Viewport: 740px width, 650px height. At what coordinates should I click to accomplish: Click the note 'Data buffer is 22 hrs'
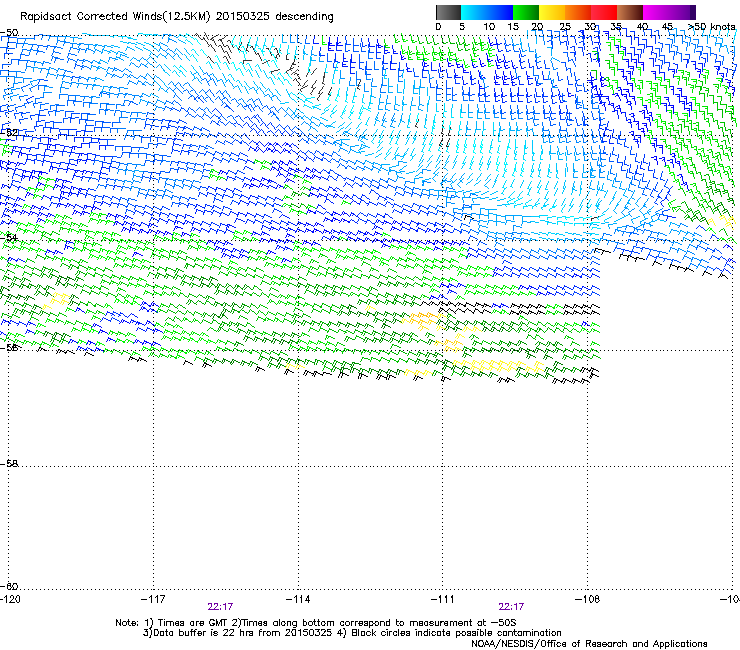205,633
